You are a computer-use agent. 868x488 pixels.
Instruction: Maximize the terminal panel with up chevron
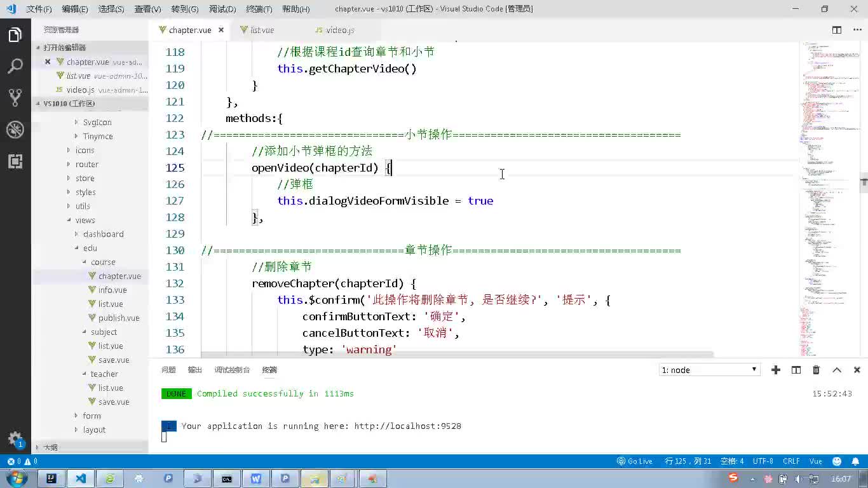837,370
